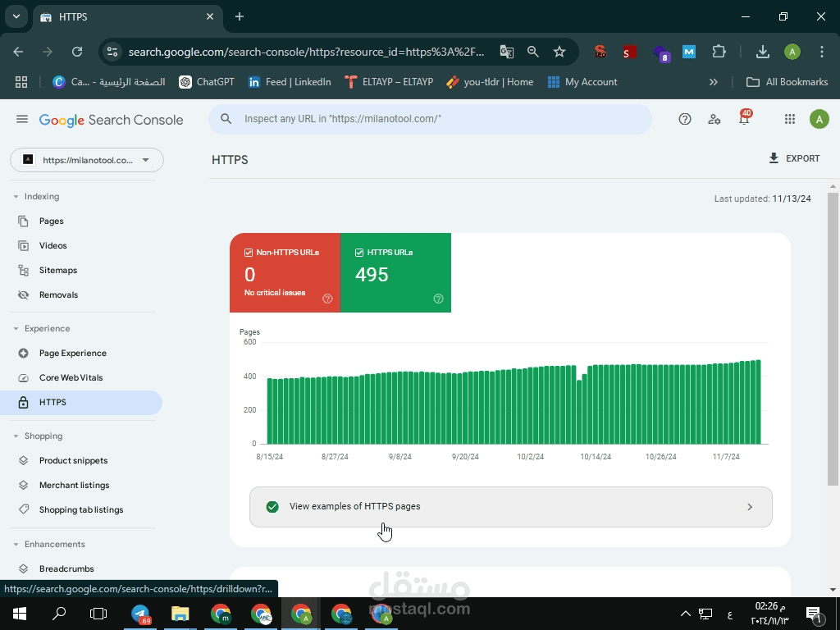This screenshot has height=630, width=840.
Task: Open Windows taskbar search
Action: tap(59, 614)
